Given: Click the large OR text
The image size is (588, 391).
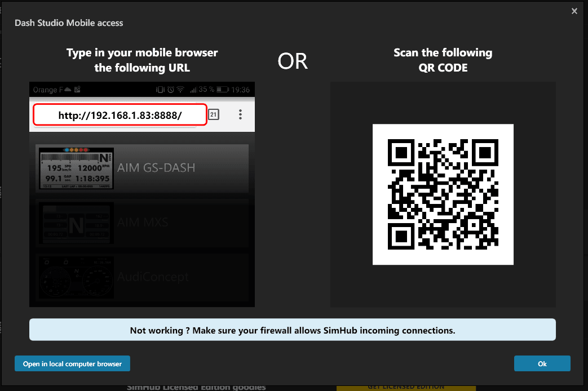Looking at the screenshot, I should pyautogui.click(x=293, y=61).
